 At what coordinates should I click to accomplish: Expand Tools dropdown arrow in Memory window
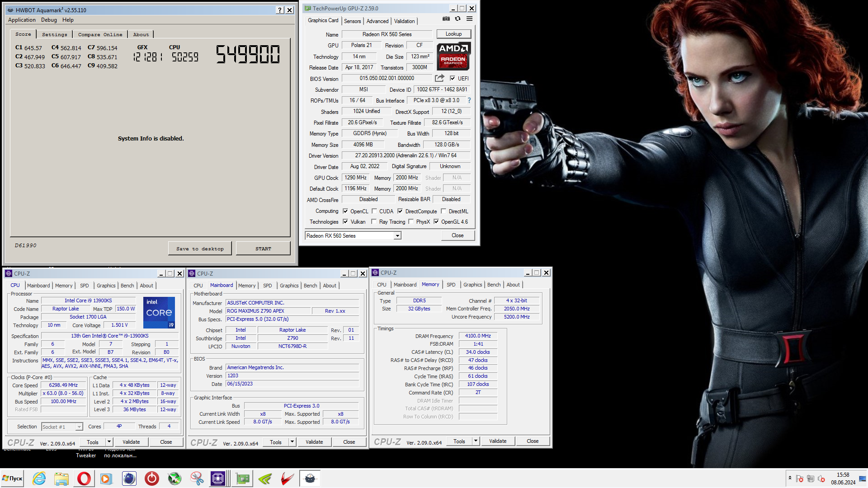pos(476,441)
